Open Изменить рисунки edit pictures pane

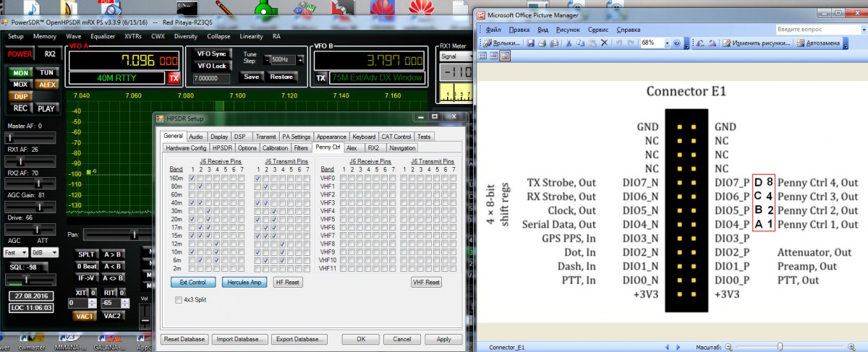point(757,43)
